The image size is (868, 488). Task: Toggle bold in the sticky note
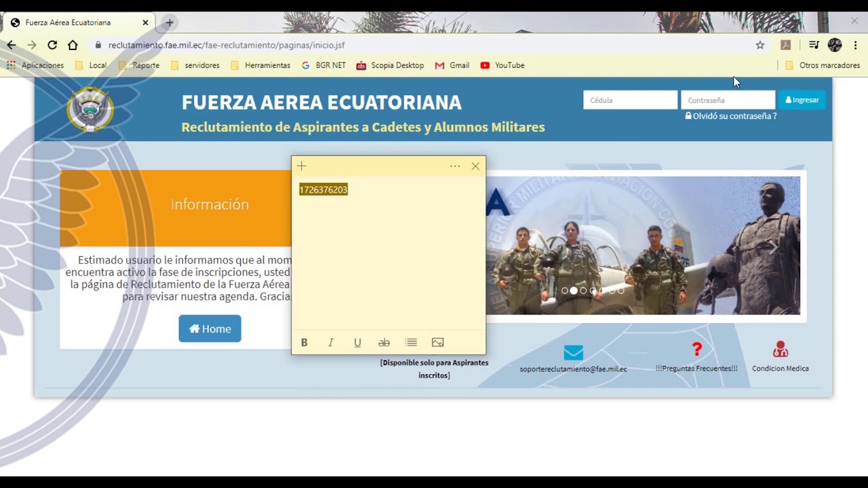pos(304,342)
